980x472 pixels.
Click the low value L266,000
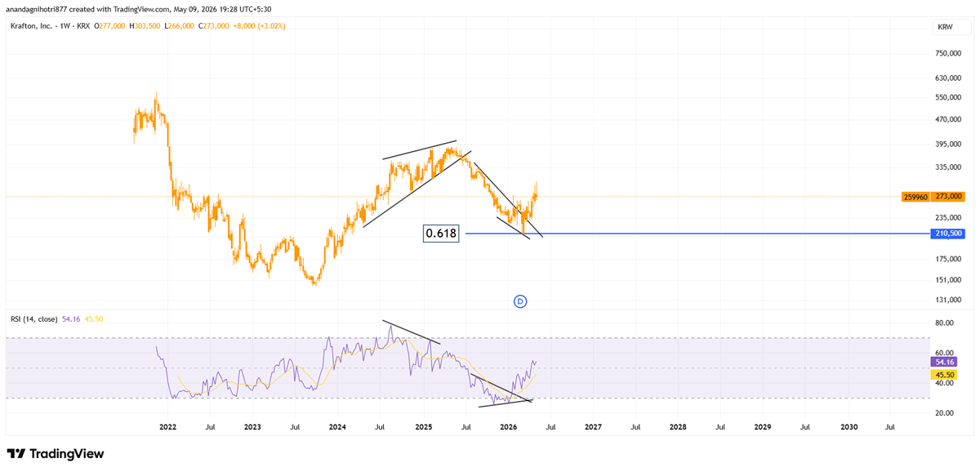179,26
